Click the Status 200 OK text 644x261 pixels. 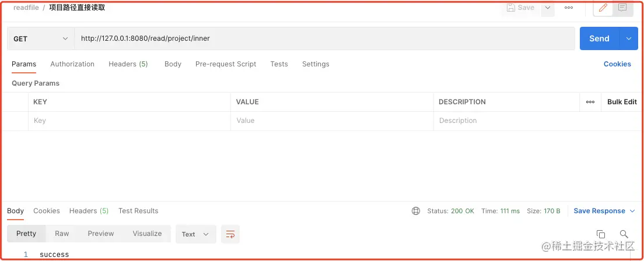pos(450,211)
